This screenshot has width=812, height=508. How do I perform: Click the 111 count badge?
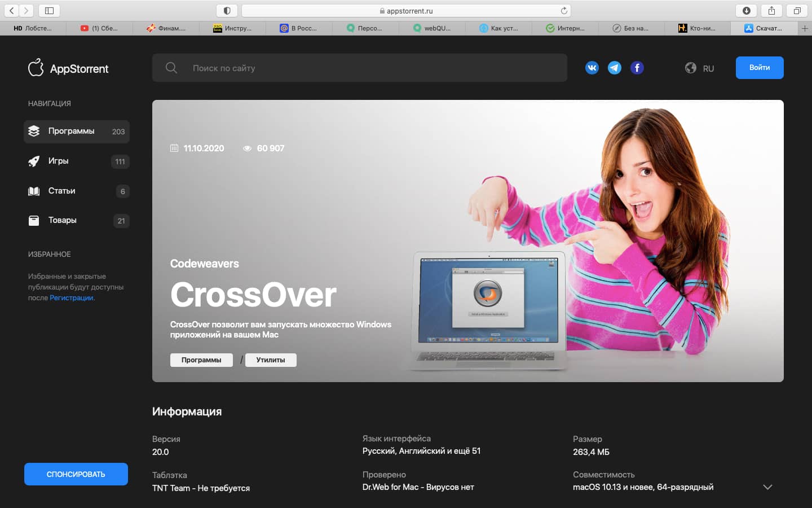[120, 161]
